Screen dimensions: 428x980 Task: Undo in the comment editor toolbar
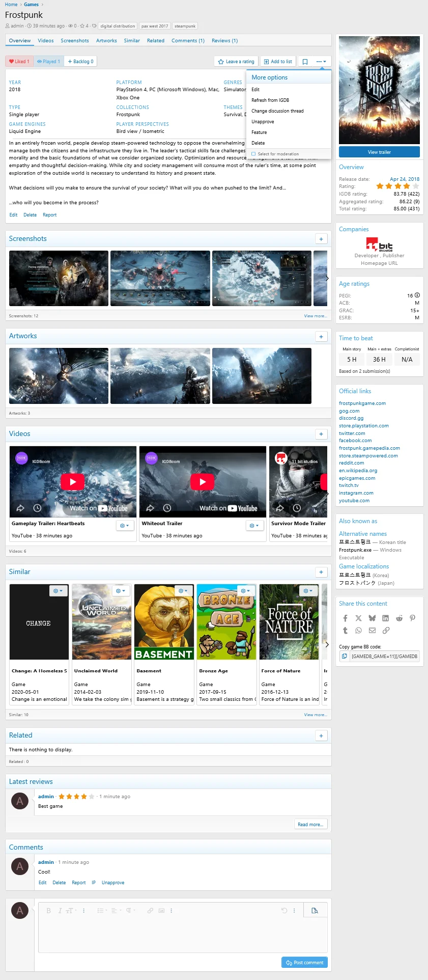tap(284, 910)
